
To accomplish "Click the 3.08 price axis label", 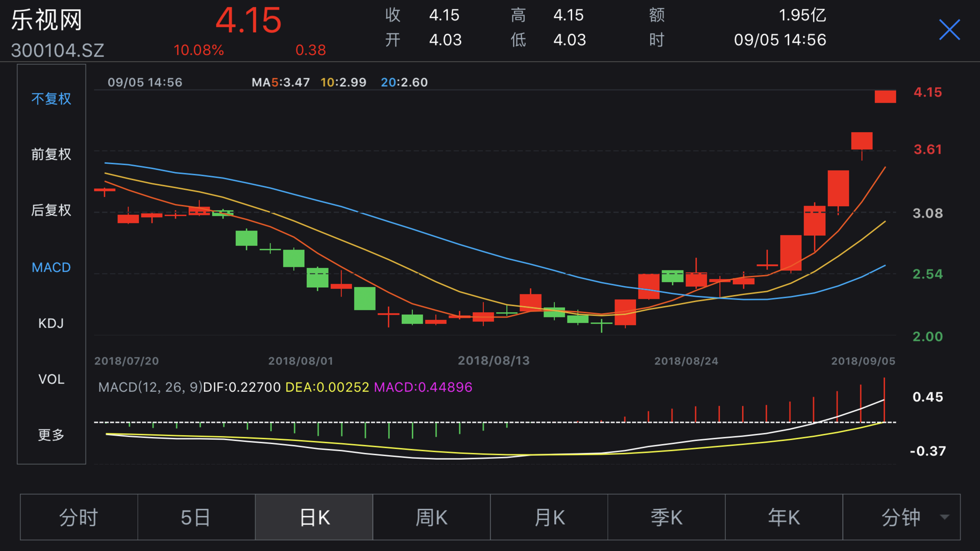I will pos(927,213).
